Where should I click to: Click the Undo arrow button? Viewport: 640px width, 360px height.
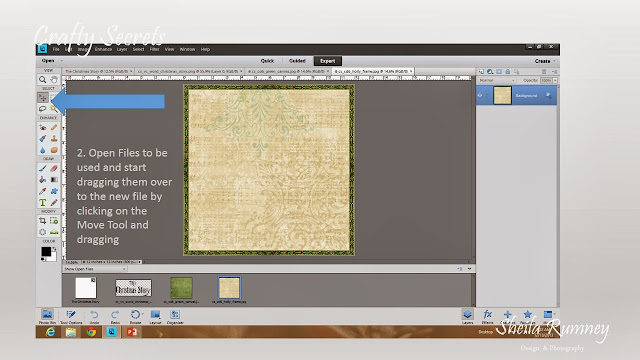coord(94,316)
